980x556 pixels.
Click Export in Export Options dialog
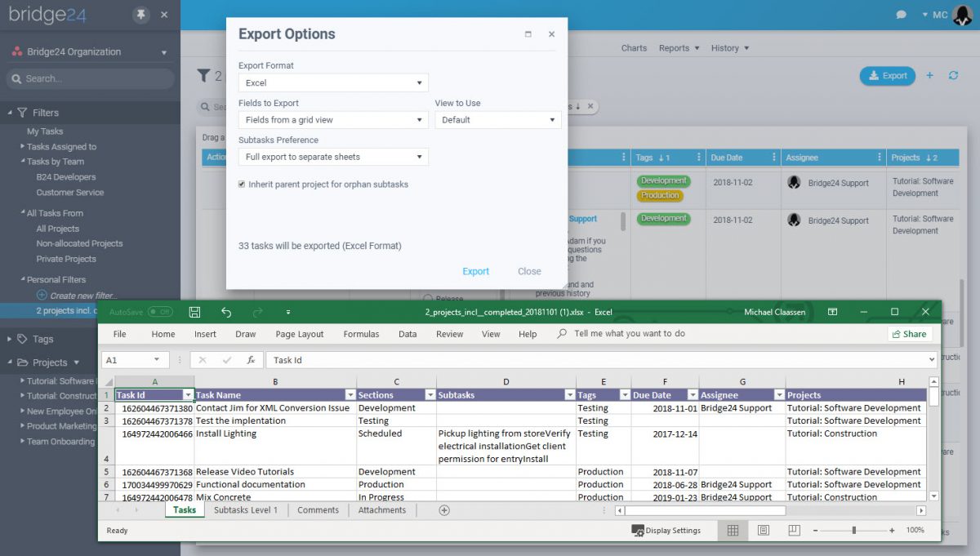click(x=476, y=272)
